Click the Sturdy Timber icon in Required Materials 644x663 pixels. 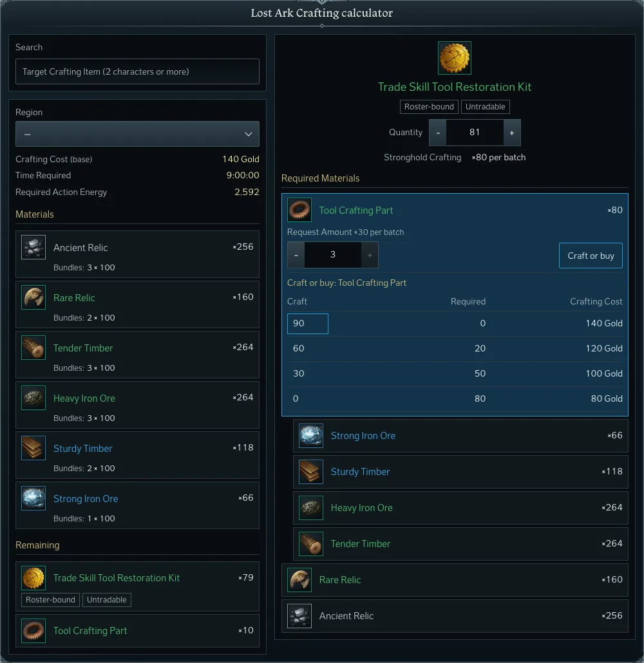(x=311, y=471)
